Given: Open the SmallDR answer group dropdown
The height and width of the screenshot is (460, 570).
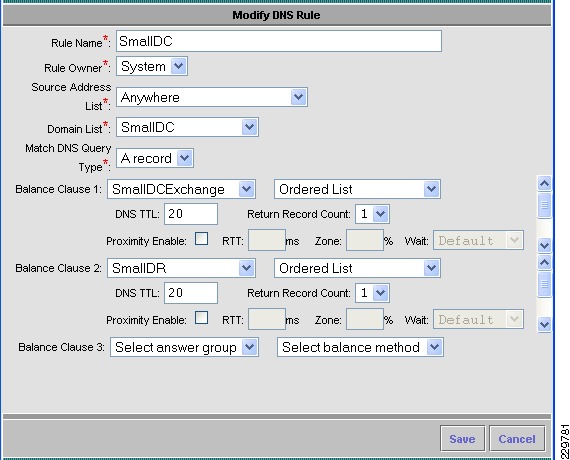Looking at the screenshot, I should pyautogui.click(x=181, y=268).
